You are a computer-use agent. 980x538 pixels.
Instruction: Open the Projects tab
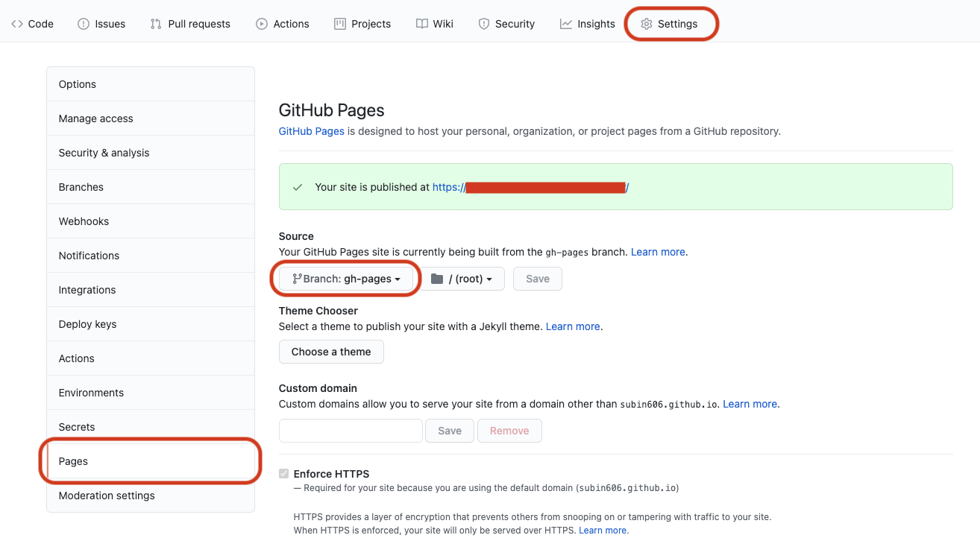(362, 24)
